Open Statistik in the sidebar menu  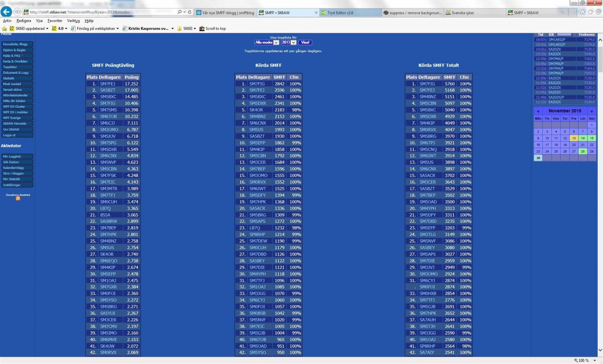pos(17,78)
